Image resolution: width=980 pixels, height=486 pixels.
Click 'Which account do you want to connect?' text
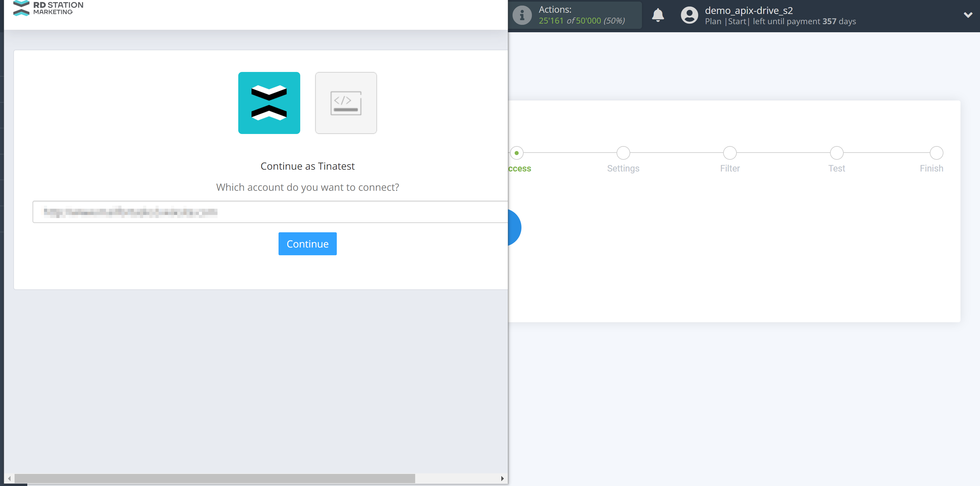(307, 187)
